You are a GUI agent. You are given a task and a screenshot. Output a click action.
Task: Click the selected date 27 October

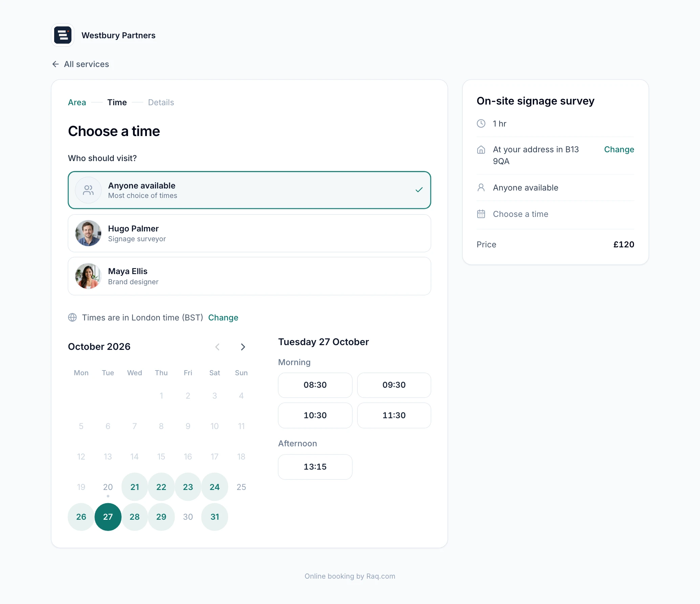[x=108, y=517]
